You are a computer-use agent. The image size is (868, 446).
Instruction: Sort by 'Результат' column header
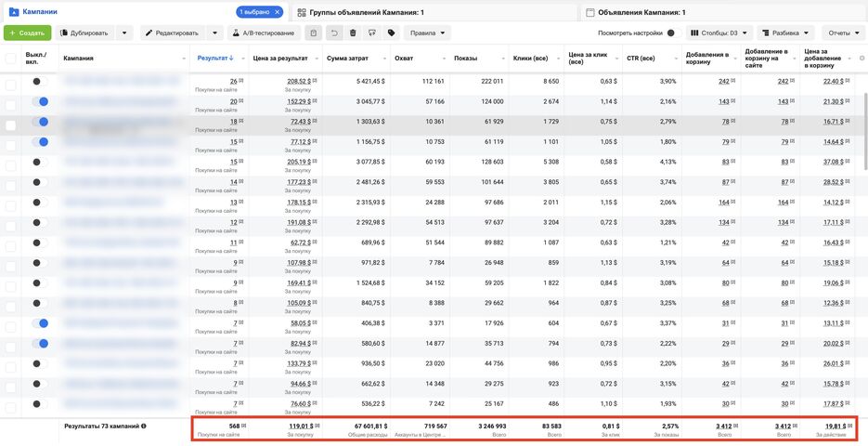click(x=211, y=59)
